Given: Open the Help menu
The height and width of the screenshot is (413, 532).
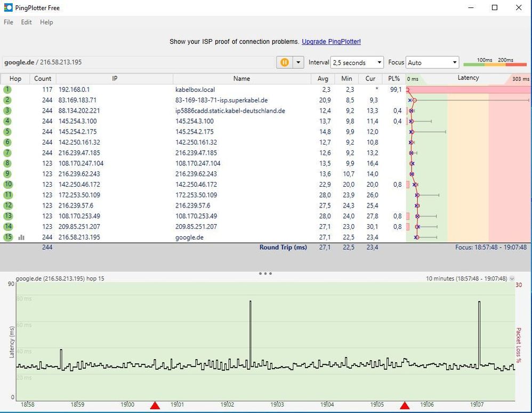Looking at the screenshot, I should [x=46, y=22].
